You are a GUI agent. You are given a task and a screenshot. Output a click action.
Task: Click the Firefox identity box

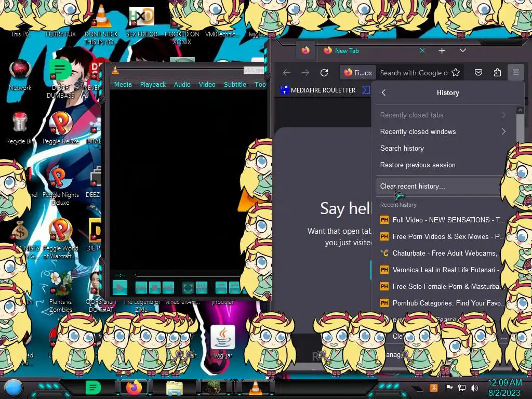point(358,73)
